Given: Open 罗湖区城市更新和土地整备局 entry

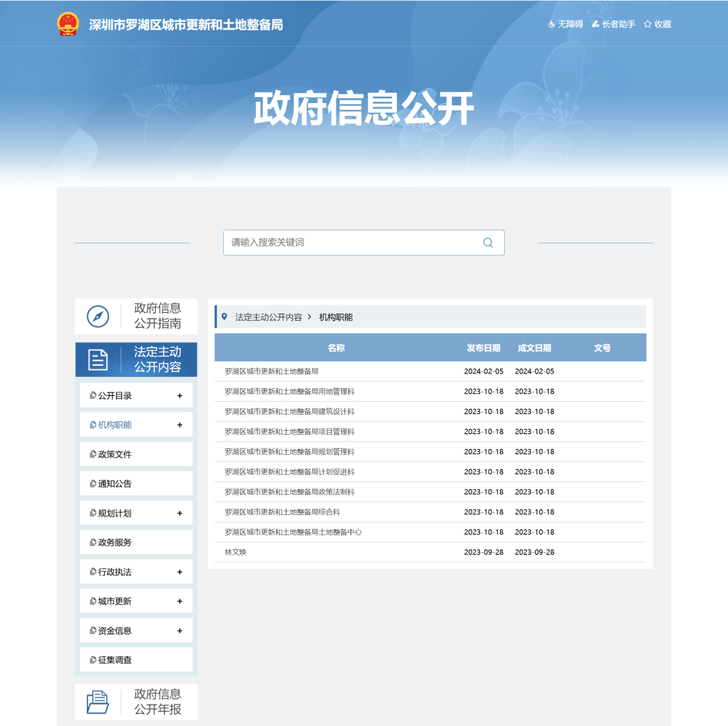Looking at the screenshot, I should click(272, 371).
